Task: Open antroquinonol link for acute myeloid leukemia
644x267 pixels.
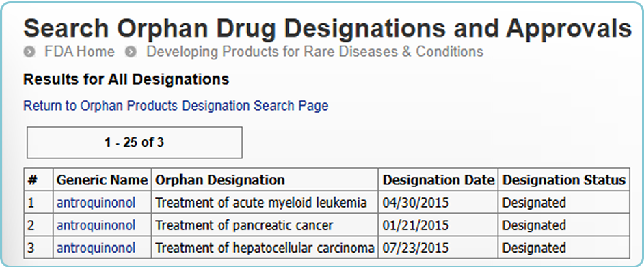Action: [x=96, y=203]
